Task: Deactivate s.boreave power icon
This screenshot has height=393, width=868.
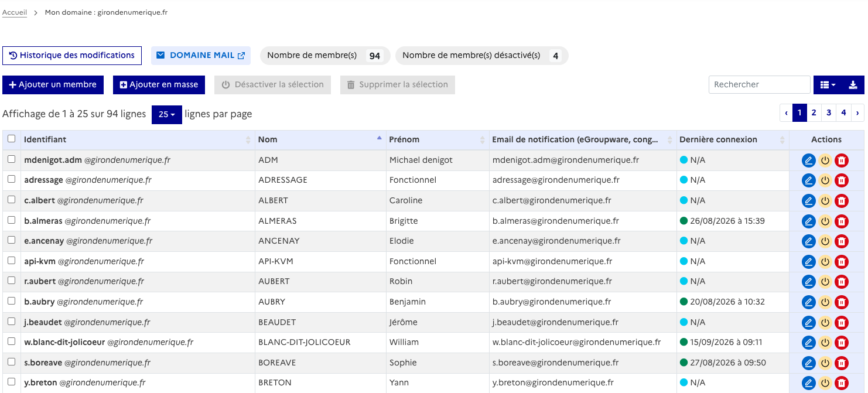Action: click(x=825, y=363)
